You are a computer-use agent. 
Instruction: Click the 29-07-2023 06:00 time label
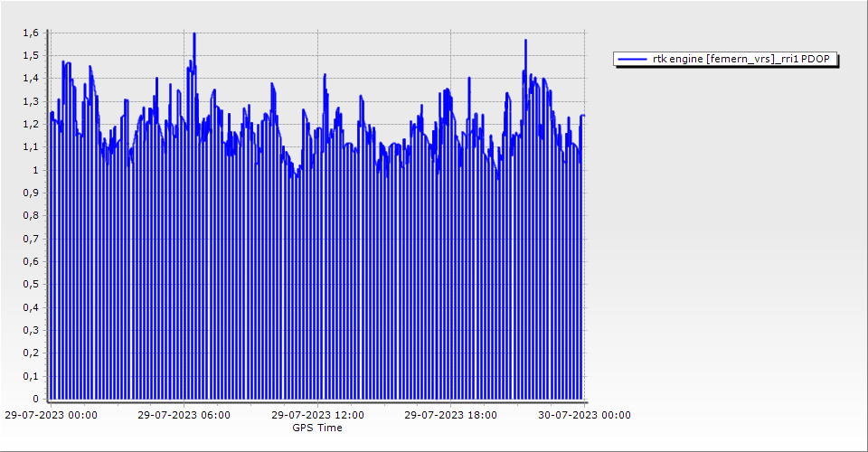click(184, 415)
